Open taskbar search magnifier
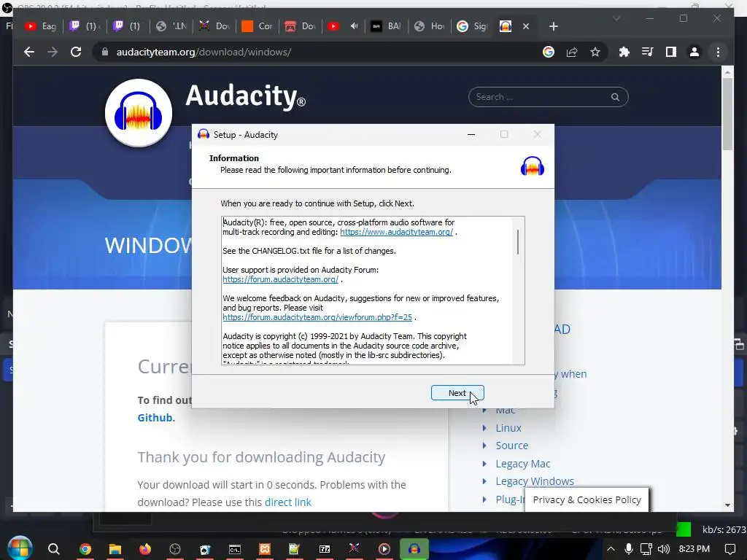 pos(54,549)
